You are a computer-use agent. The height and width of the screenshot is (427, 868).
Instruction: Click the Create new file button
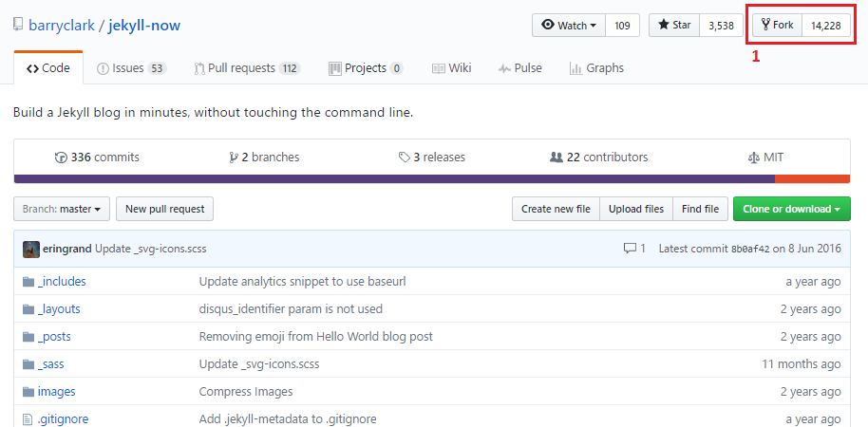556,209
